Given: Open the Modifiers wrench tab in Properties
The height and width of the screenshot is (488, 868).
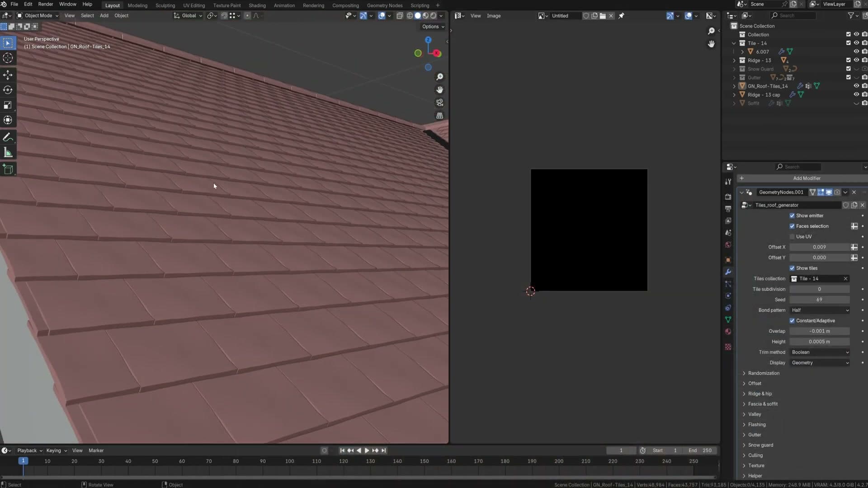Looking at the screenshot, I should tap(728, 272).
